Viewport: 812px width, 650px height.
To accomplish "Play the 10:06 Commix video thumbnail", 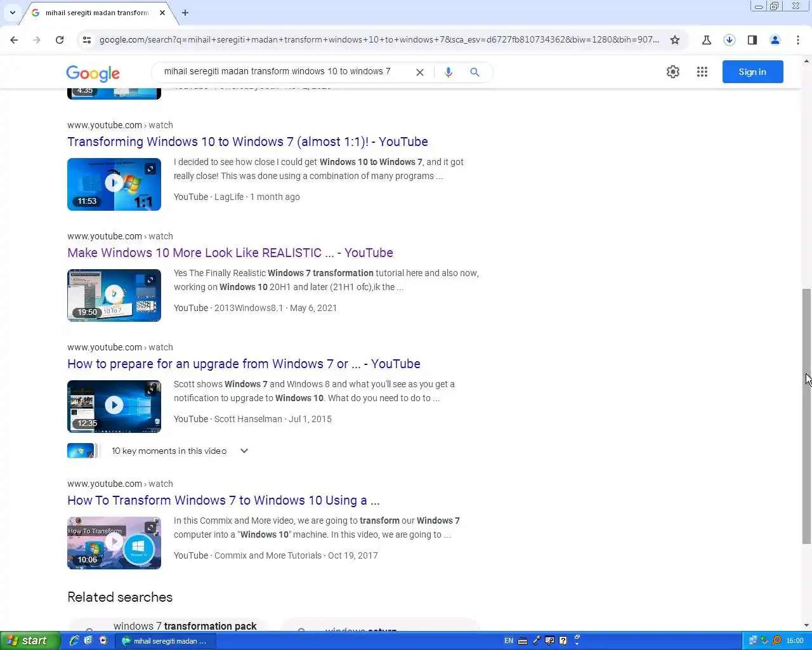I will [114, 543].
